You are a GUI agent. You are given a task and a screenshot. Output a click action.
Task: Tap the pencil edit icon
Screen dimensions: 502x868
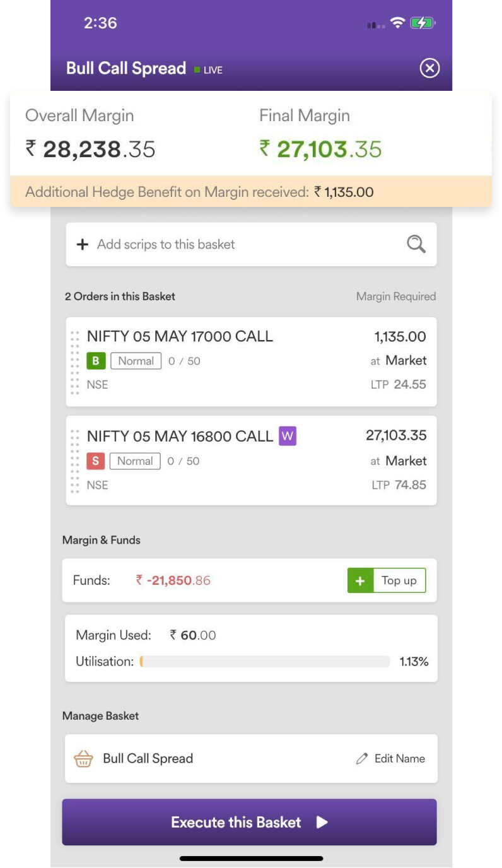[361, 759]
